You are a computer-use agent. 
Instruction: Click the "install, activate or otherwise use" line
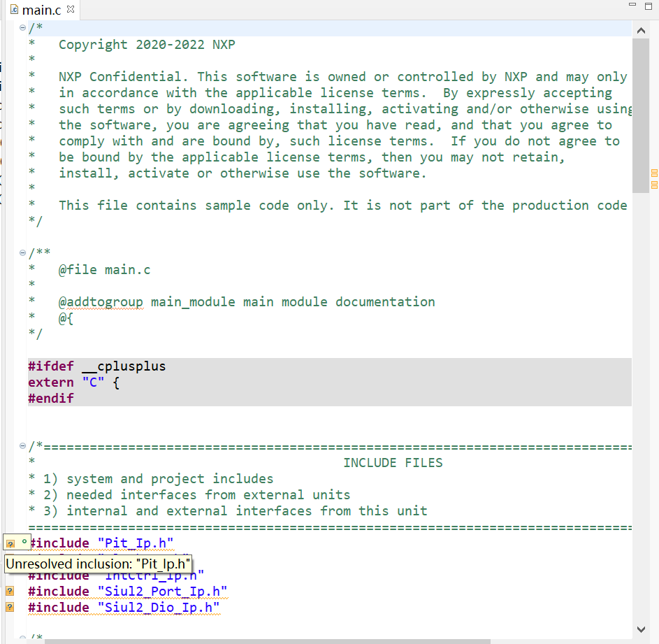(242, 173)
